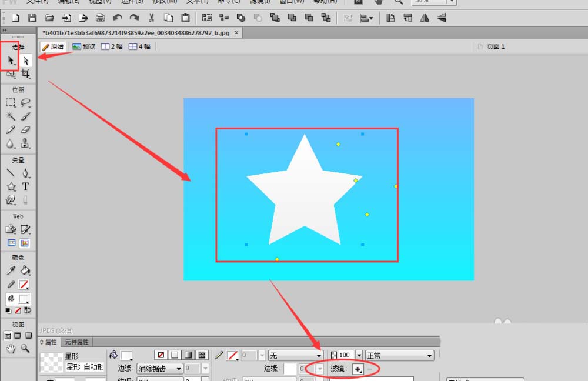
Task: Switch to 预览 preview view
Action: click(x=83, y=46)
